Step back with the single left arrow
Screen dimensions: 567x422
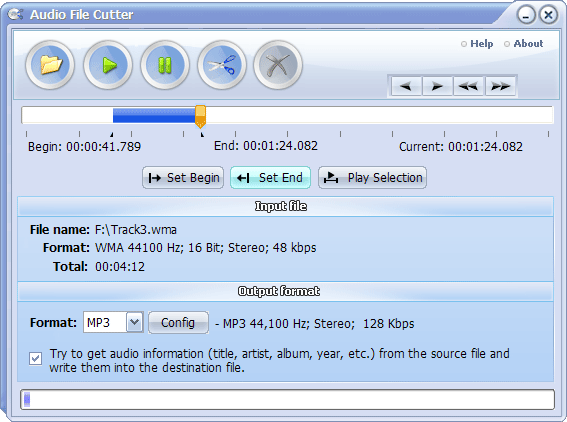tap(406, 86)
